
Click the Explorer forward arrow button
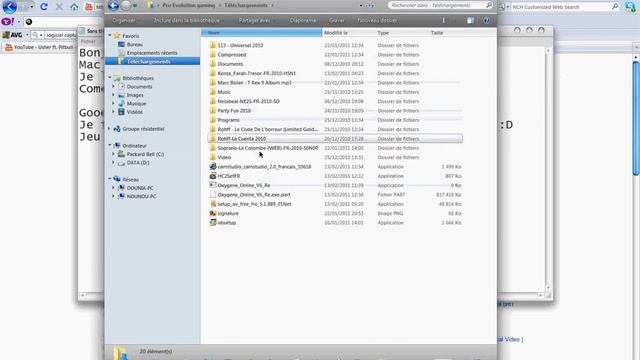tap(126, 6)
